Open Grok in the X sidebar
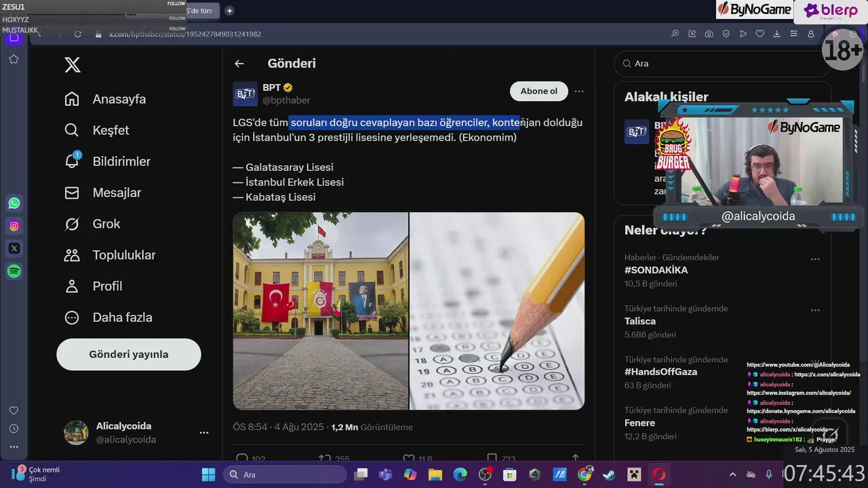 click(x=92, y=224)
